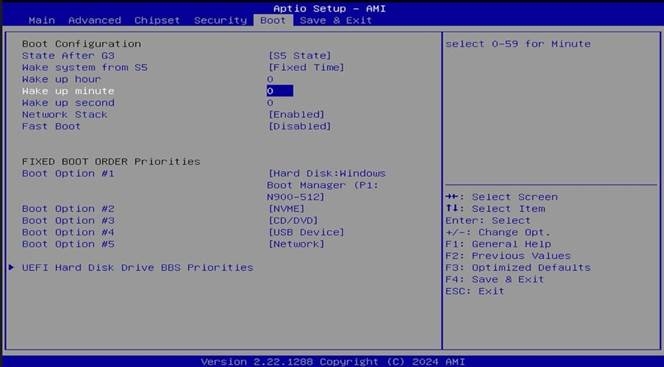The image size is (664, 367).
Task: Click the Enter: Select hint
Action: 488,221
